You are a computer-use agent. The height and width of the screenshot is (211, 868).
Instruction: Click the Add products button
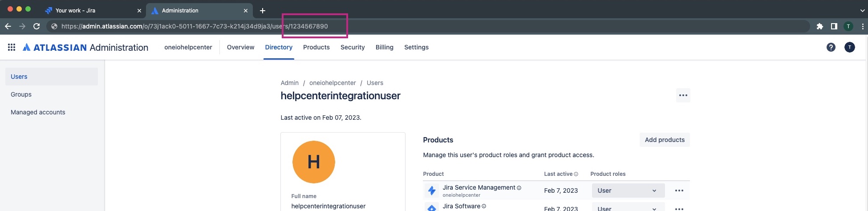665,140
